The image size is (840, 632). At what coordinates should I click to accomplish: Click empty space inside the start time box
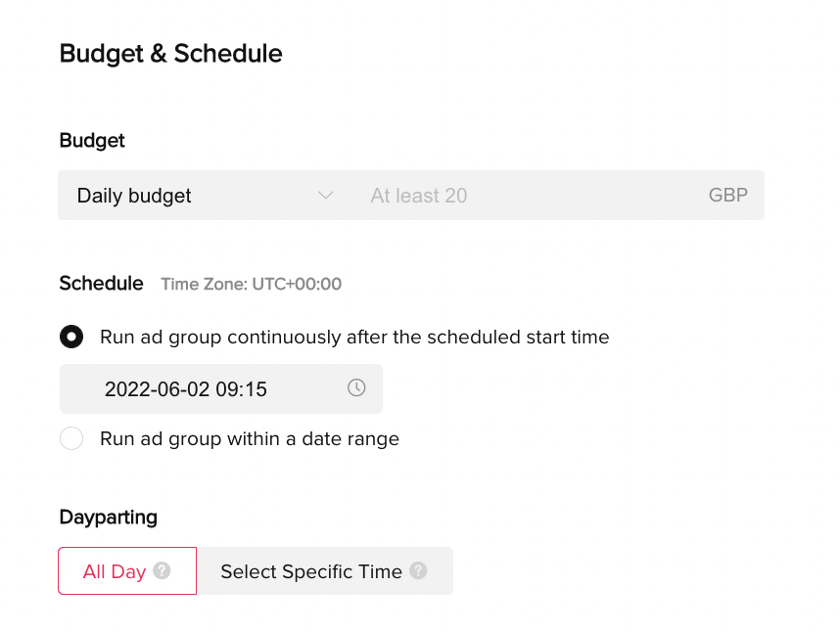pos(305,389)
